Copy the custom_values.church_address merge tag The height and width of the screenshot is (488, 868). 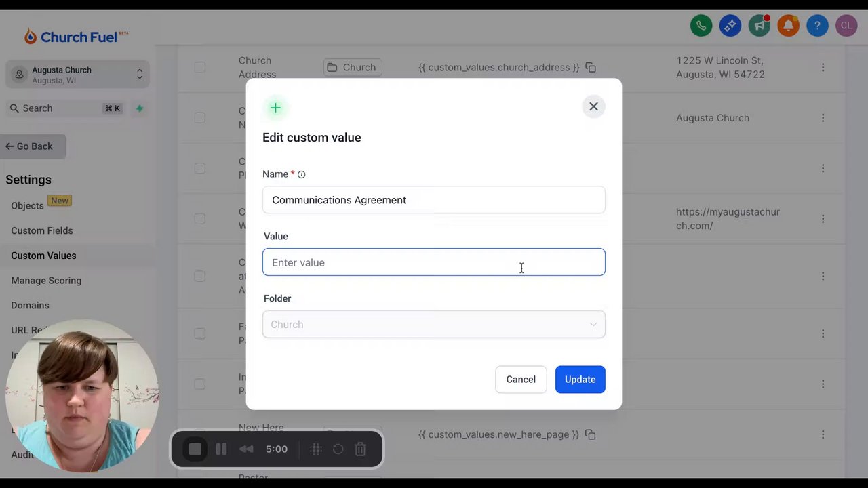click(591, 67)
